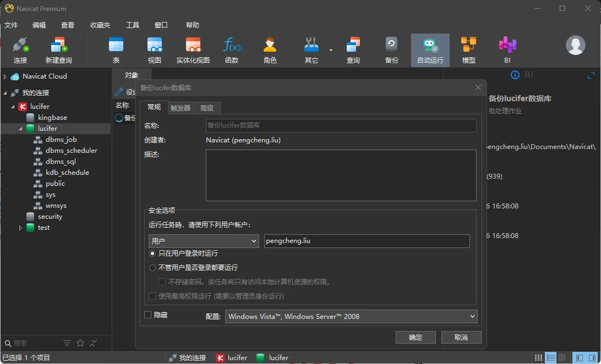Expand the right info panel corner icon
The height and width of the screenshot is (364, 601).
[591, 75]
